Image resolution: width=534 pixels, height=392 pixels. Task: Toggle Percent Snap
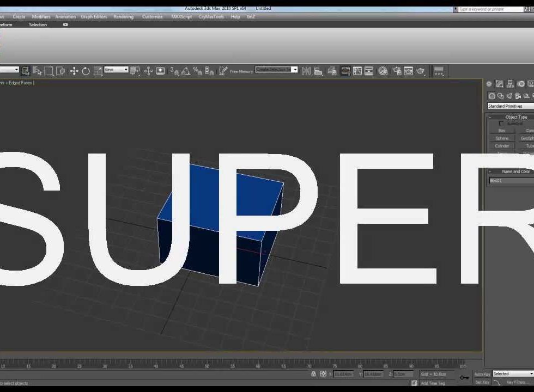pyautogui.click(x=197, y=71)
